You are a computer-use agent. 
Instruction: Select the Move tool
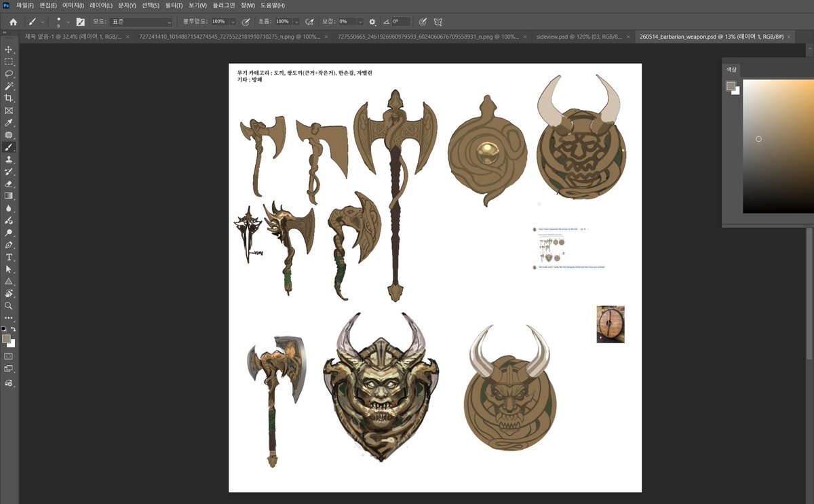pyautogui.click(x=9, y=50)
